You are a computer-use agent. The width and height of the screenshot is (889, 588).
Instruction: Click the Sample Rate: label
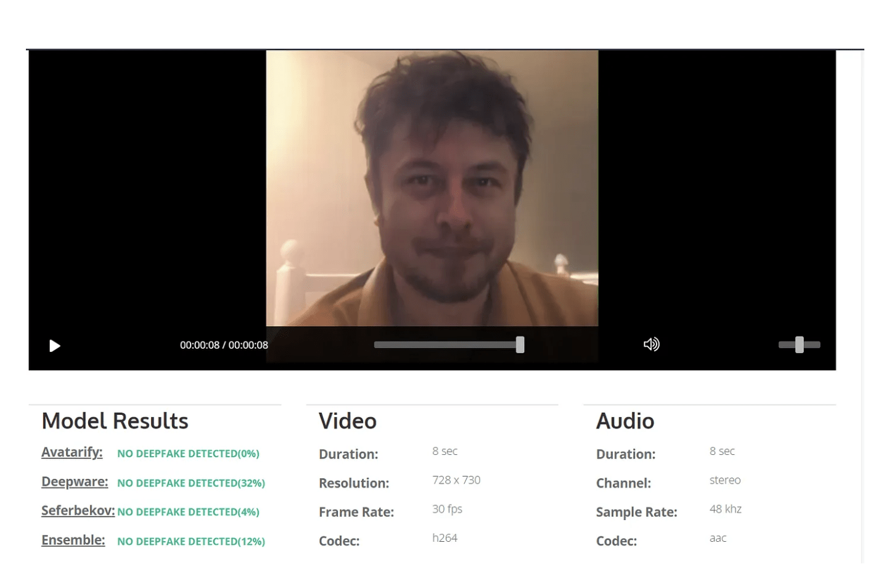[637, 512]
